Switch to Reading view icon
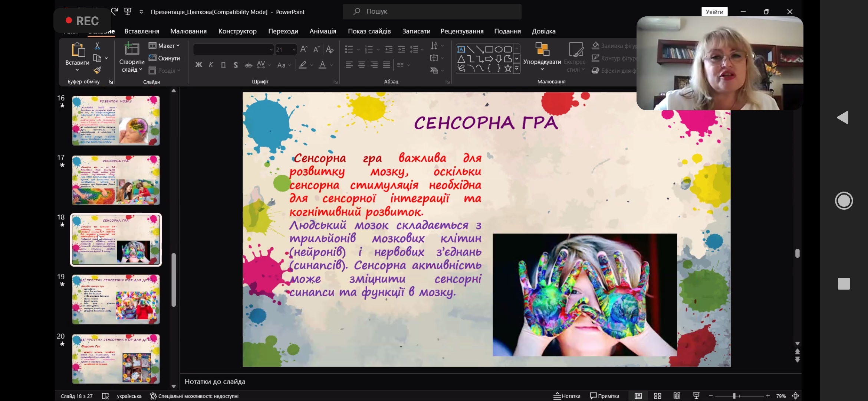 click(677, 396)
